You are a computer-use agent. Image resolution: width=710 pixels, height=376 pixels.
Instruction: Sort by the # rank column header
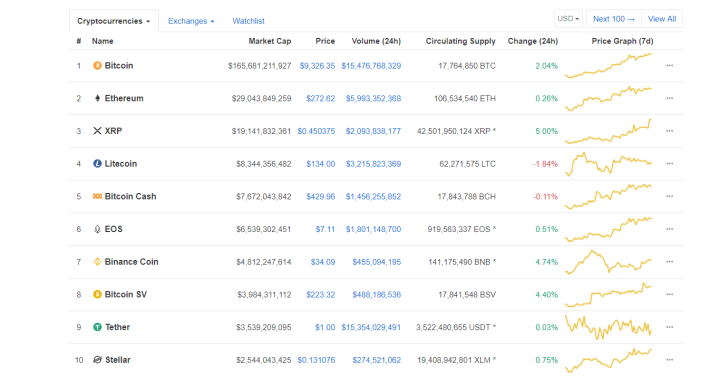tap(79, 41)
